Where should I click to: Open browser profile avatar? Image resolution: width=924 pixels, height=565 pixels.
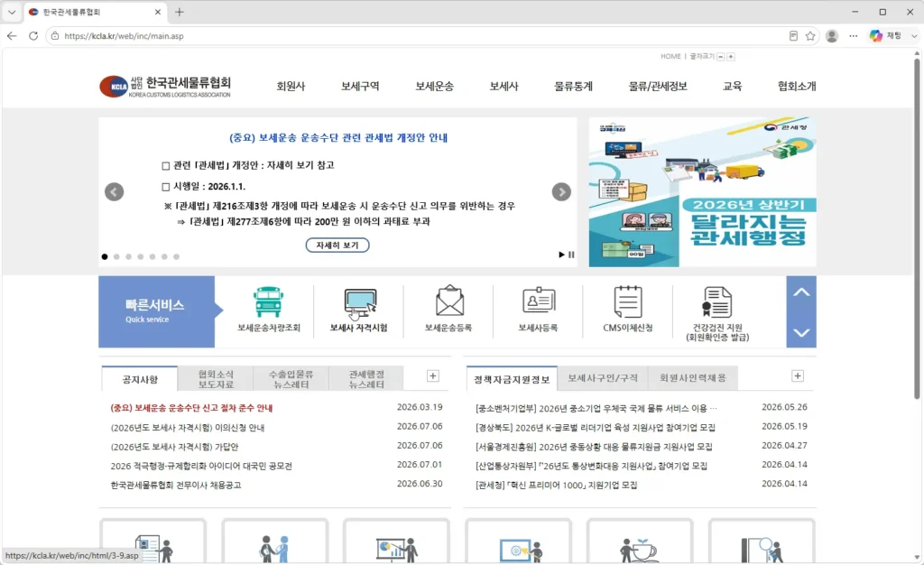click(x=832, y=36)
